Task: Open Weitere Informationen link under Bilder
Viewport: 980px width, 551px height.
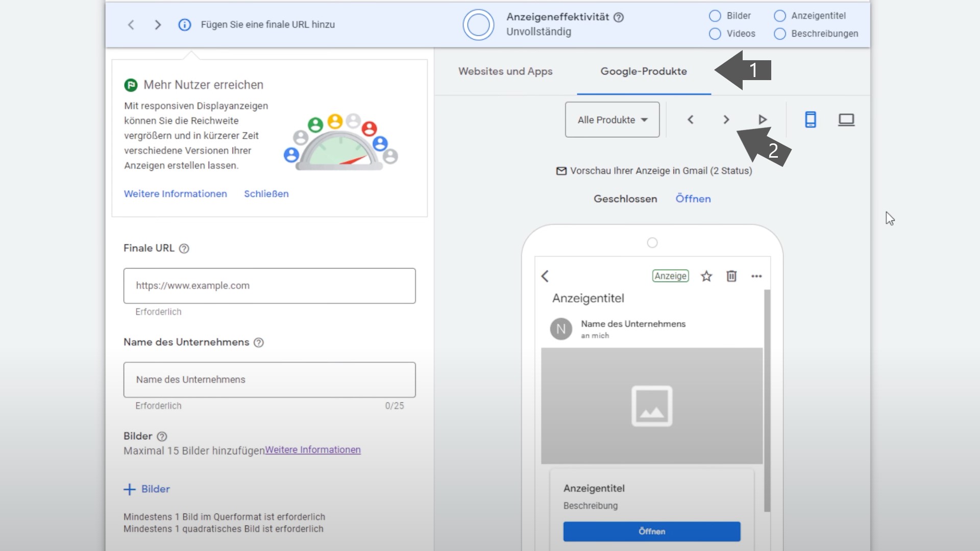Action: (313, 450)
